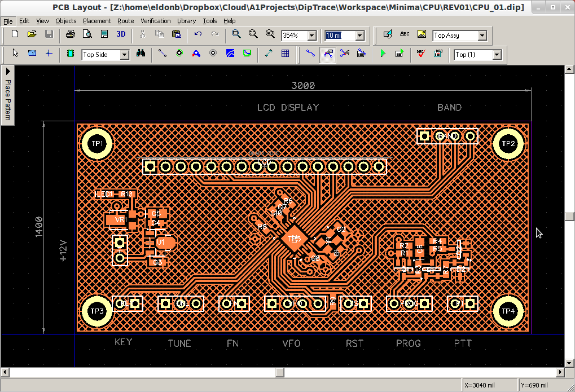
Task: Select the Place Board Outline tool
Action: pos(247,53)
